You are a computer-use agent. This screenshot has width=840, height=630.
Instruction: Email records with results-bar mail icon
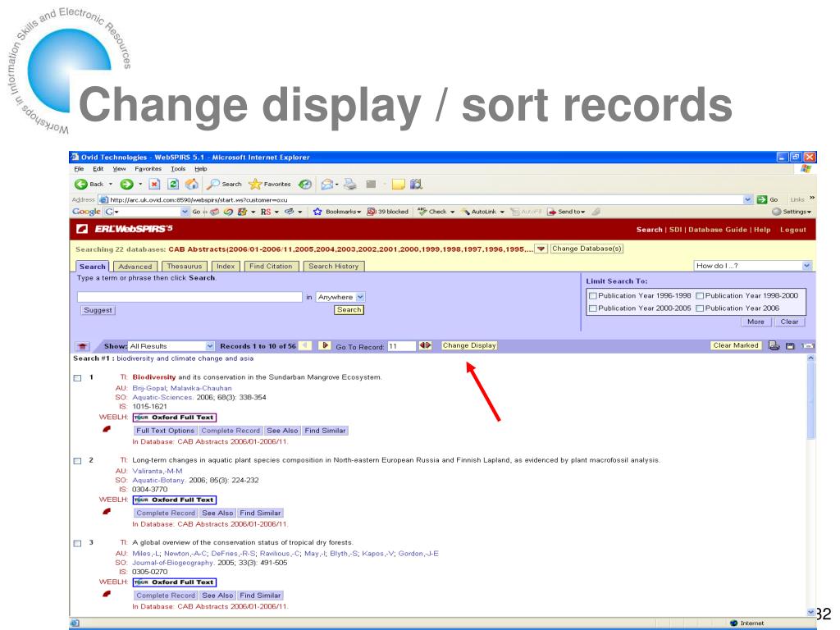pos(807,346)
